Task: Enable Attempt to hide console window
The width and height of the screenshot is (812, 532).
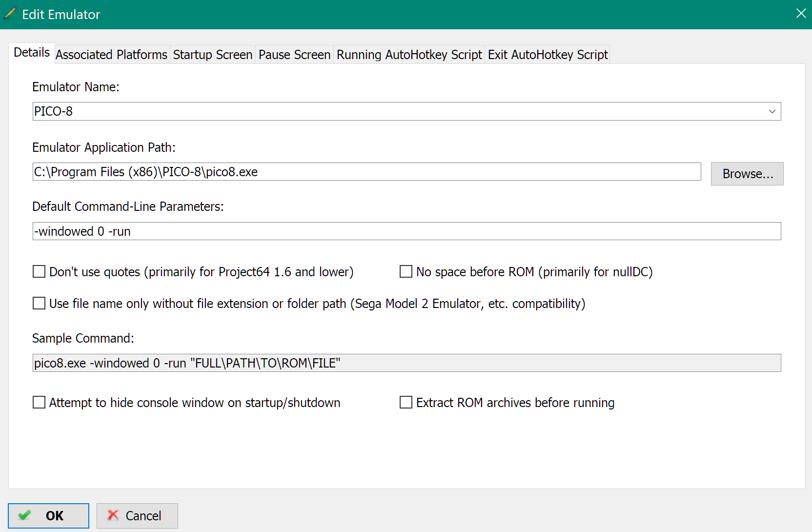Action: 39,402
